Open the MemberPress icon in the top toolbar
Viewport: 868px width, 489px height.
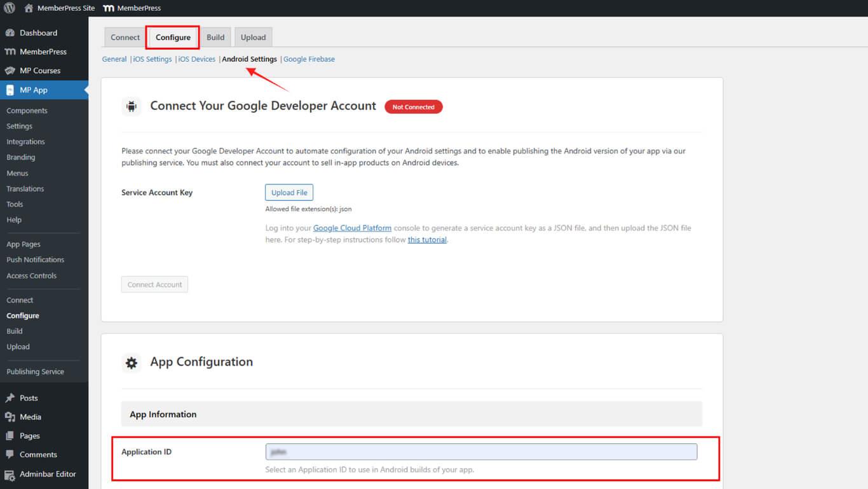(108, 8)
